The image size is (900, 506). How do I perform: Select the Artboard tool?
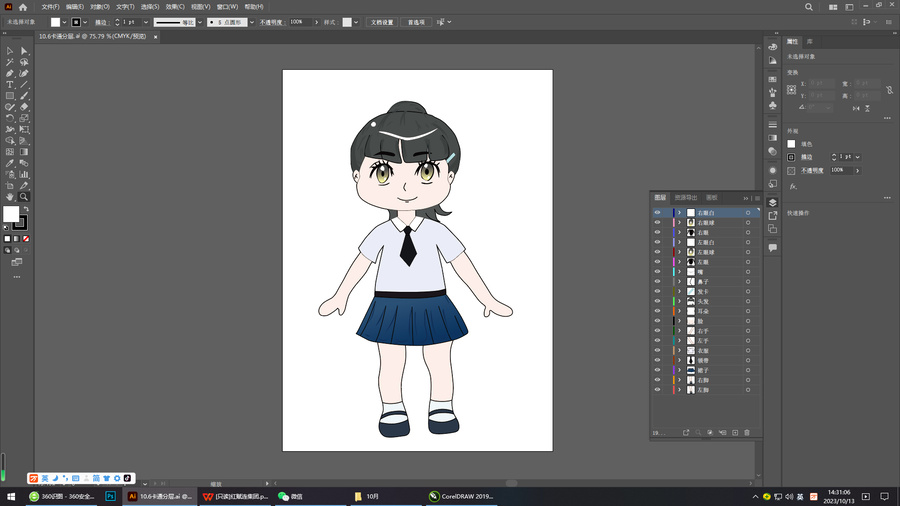click(x=10, y=185)
